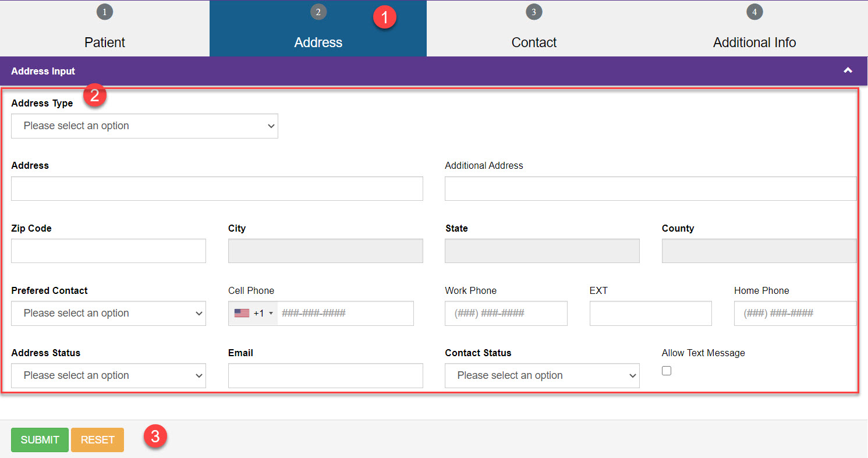The width and height of the screenshot is (868, 458).
Task: Select the Address step tab
Action: click(x=318, y=29)
